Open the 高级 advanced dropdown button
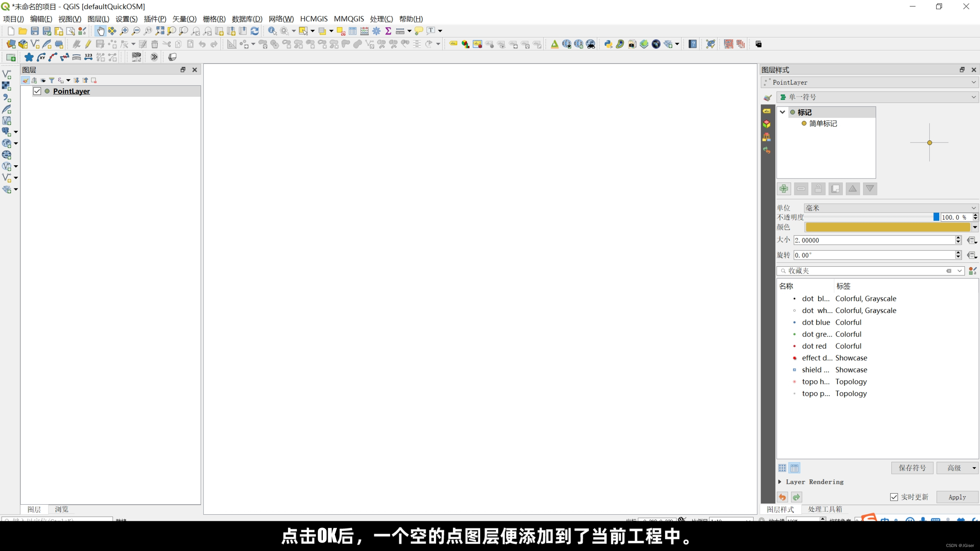 pos(958,468)
